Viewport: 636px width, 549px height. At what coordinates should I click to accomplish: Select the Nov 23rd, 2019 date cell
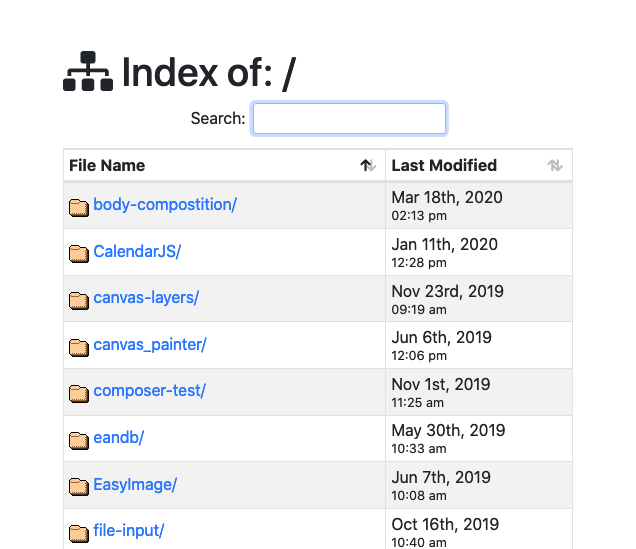479,299
